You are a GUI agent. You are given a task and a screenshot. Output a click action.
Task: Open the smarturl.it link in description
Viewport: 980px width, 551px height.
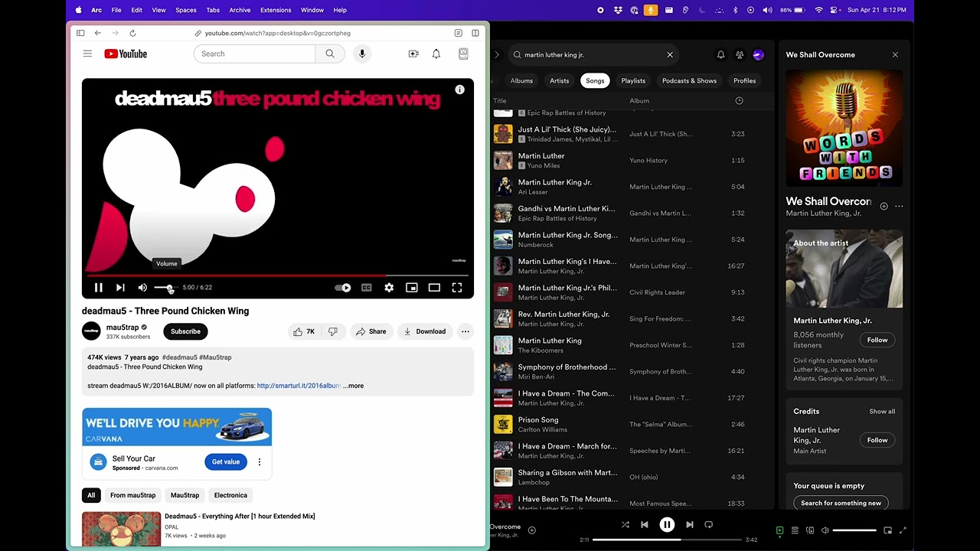(299, 386)
